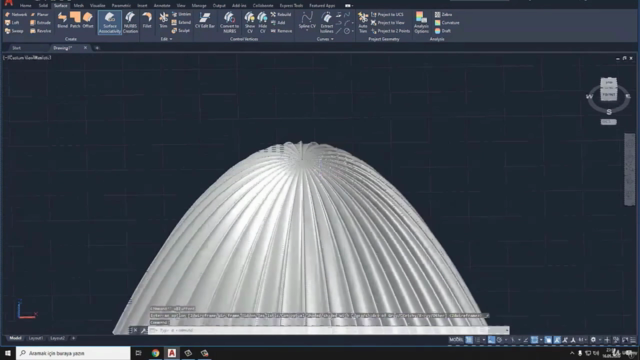Click the ViewCube FRONT face
Image resolution: width=640 pixels, height=360 pixels.
(x=609, y=94)
